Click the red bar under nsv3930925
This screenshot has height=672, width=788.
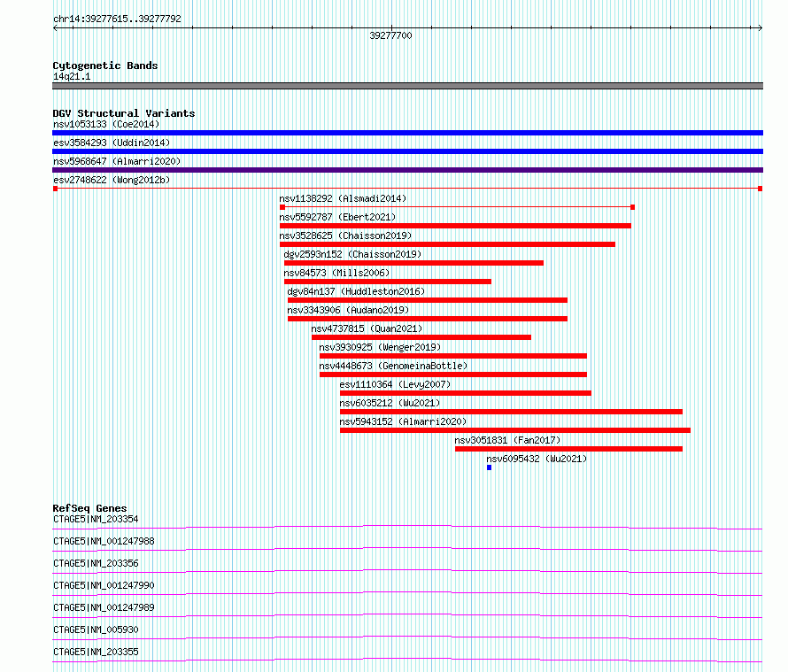pos(453,356)
